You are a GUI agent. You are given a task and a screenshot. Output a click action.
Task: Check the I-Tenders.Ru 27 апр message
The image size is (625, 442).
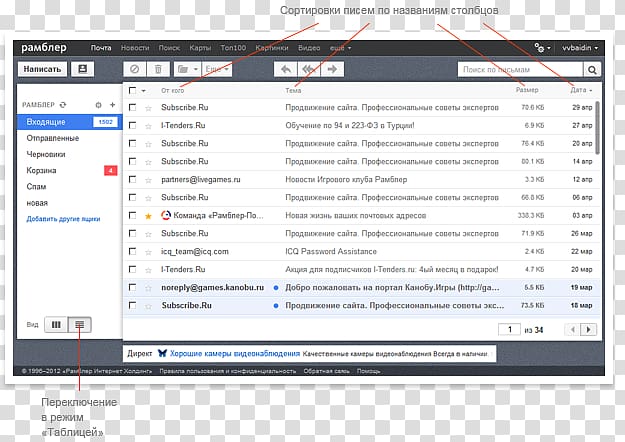click(132, 125)
